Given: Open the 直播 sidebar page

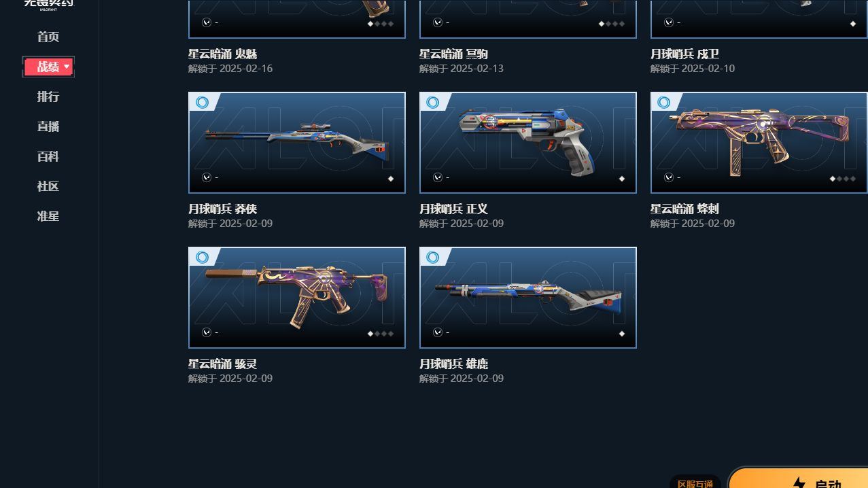Looking at the screenshot, I should [48, 126].
